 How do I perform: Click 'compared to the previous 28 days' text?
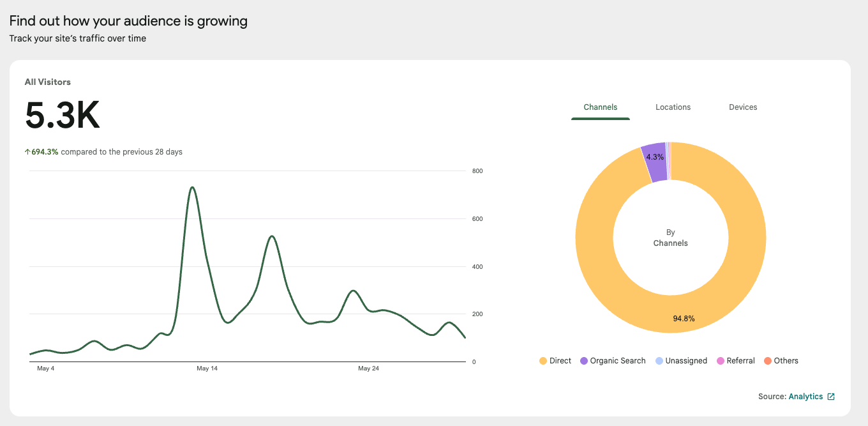(x=122, y=152)
